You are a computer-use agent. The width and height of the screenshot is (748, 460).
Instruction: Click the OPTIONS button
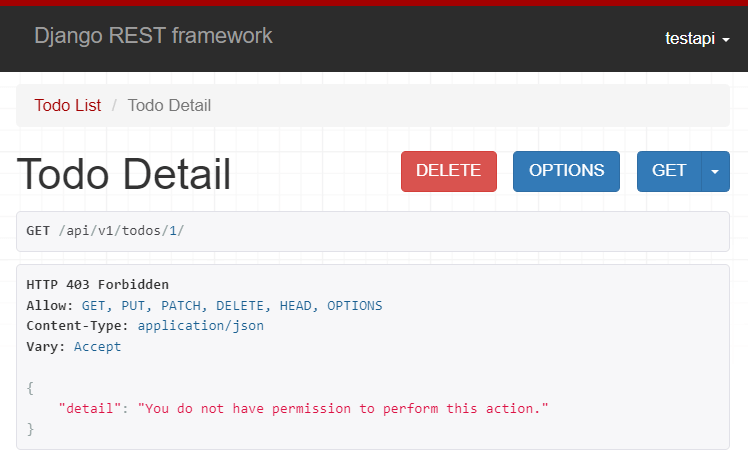(x=566, y=171)
